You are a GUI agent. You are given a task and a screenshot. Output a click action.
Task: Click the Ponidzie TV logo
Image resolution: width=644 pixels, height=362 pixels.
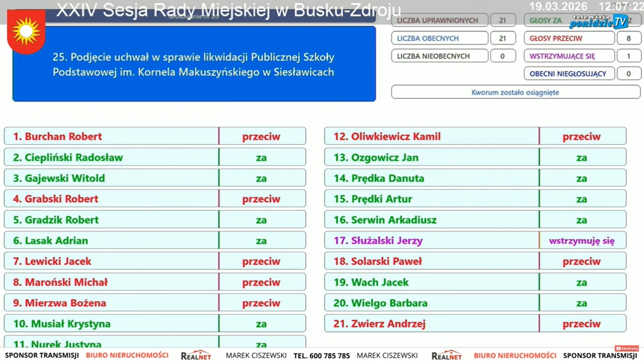point(598,21)
